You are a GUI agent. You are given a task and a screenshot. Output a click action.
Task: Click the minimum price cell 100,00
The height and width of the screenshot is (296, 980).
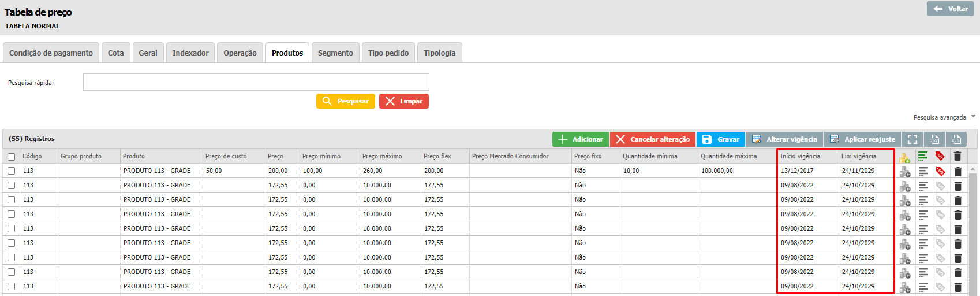click(x=330, y=171)
